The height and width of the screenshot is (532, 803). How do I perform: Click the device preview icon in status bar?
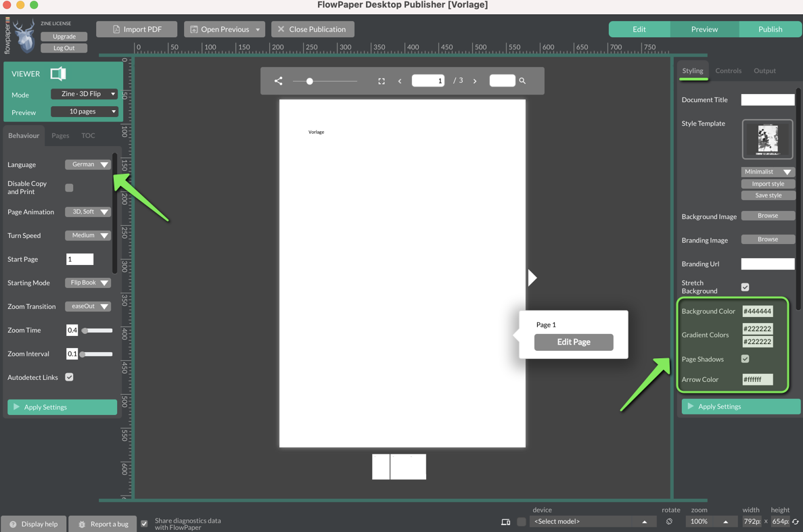click(505, 522)
